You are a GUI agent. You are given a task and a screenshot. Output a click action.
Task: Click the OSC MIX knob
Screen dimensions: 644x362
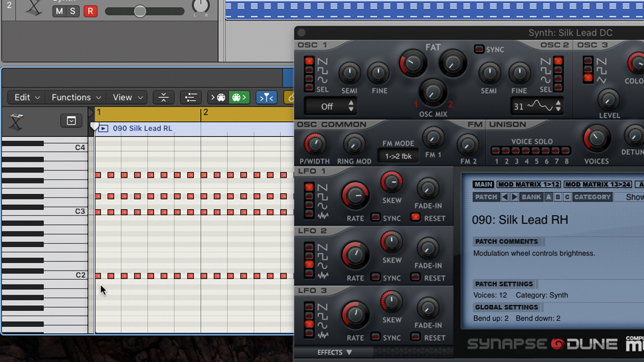click(433, 93)
